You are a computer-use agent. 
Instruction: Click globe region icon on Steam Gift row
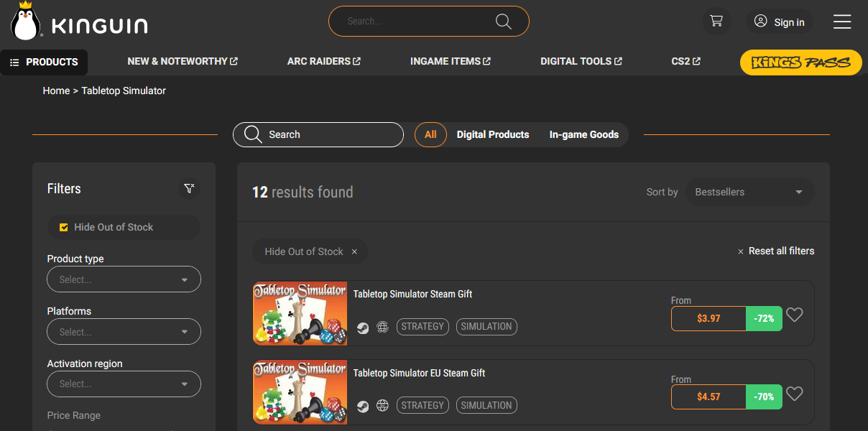pyautogui.click(x=383, y=327)
